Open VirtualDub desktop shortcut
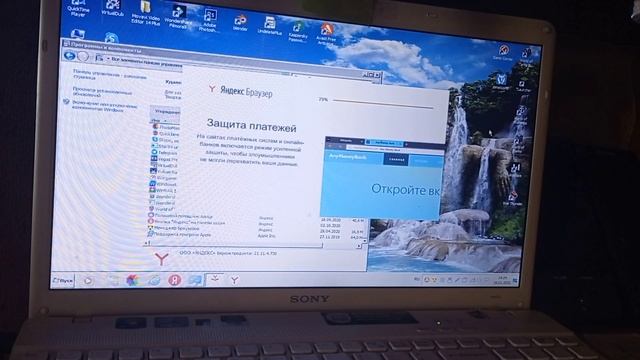 coord(112,8)
